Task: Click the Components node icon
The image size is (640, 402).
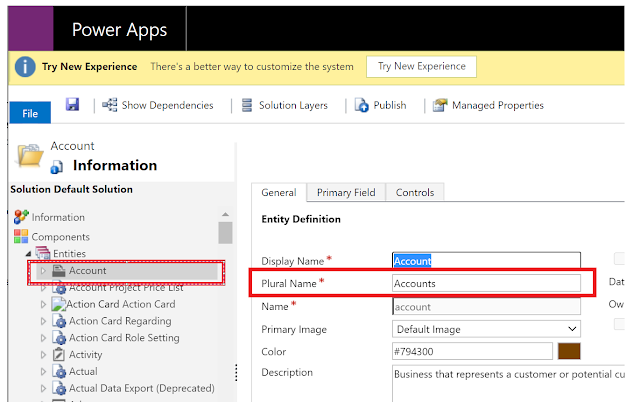Action: click(x=21, y=236)
